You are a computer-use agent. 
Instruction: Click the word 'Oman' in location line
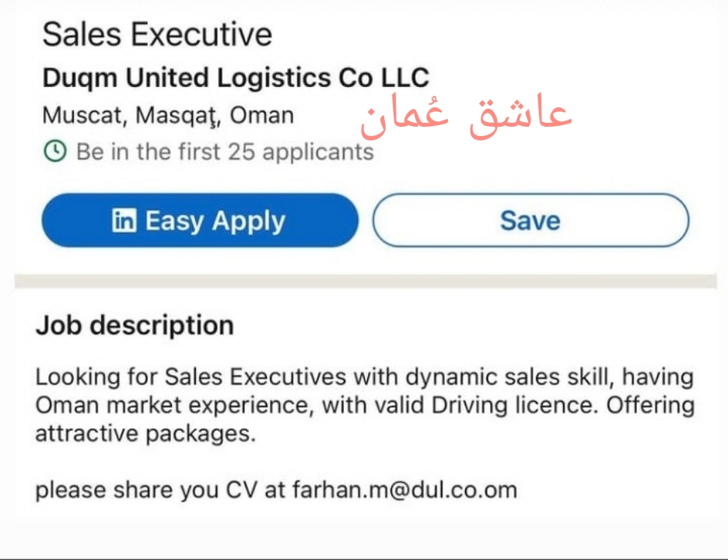coord(262,115)
